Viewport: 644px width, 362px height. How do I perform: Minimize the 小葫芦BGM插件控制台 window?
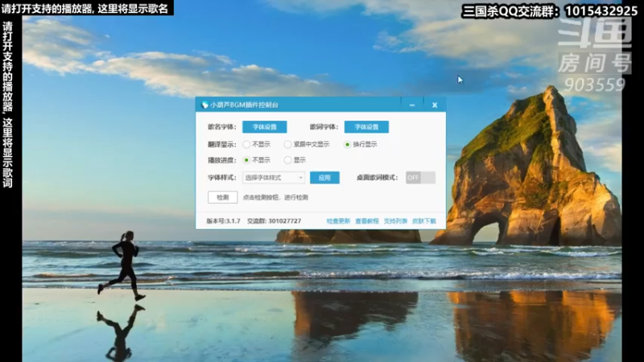pyautogui.click(x=412, y=105)
